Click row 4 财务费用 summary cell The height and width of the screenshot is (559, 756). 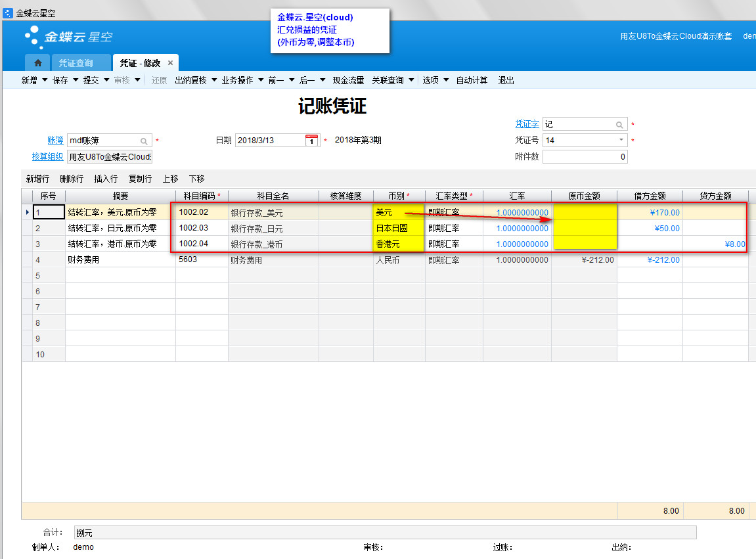pyautogui.click(x=120, y=260)
